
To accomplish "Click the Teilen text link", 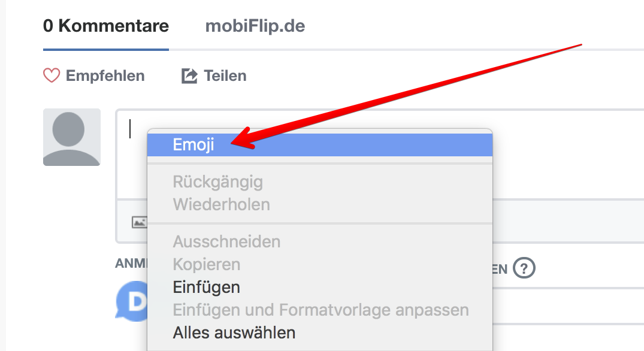I will (x=225, y=76).
